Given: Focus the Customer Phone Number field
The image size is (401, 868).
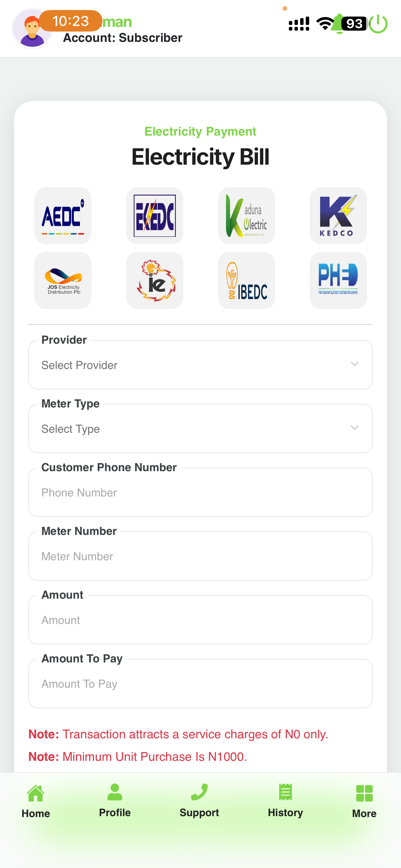Looking at the screenshot, I should (200, 492).
